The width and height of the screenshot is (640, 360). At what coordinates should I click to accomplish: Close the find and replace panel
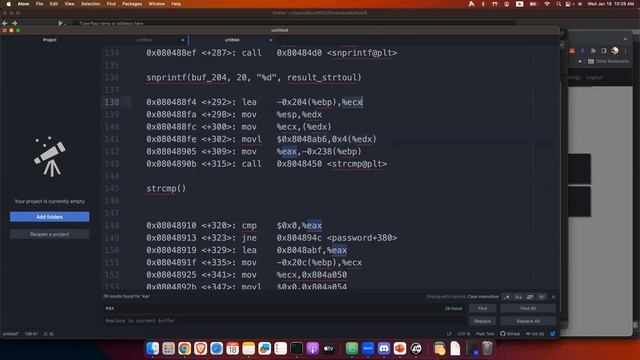[553, 297]
